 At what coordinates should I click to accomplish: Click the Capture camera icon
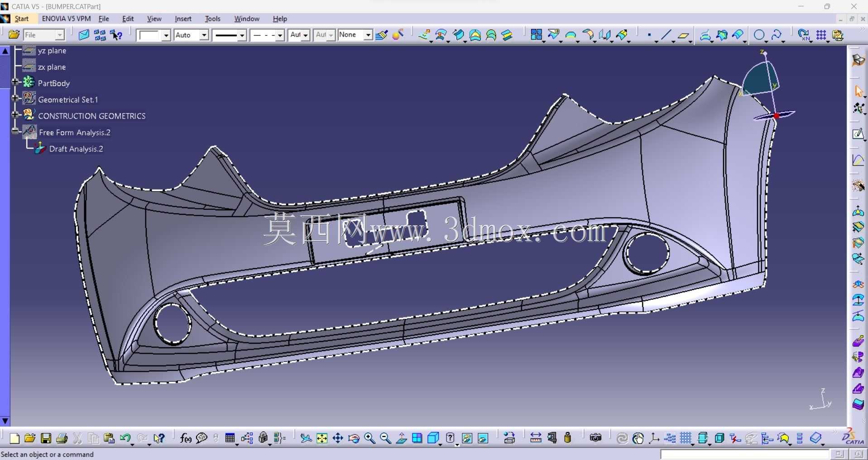point(596,438)
